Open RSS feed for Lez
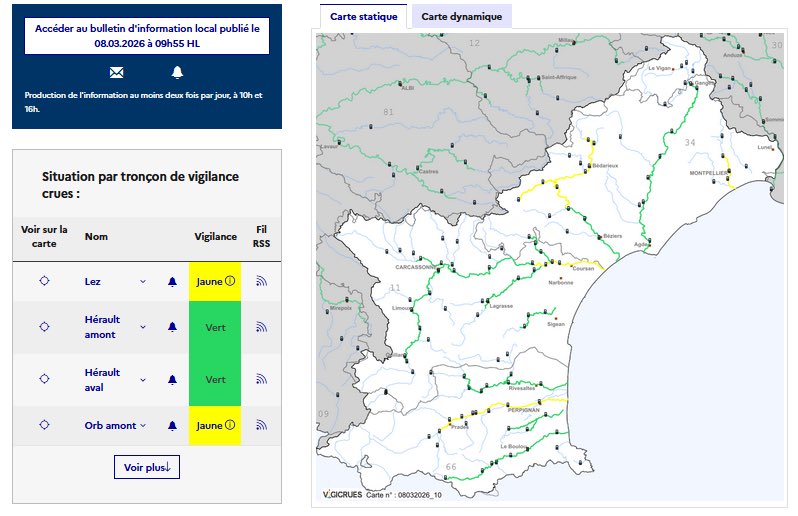 tap(261, 281)
